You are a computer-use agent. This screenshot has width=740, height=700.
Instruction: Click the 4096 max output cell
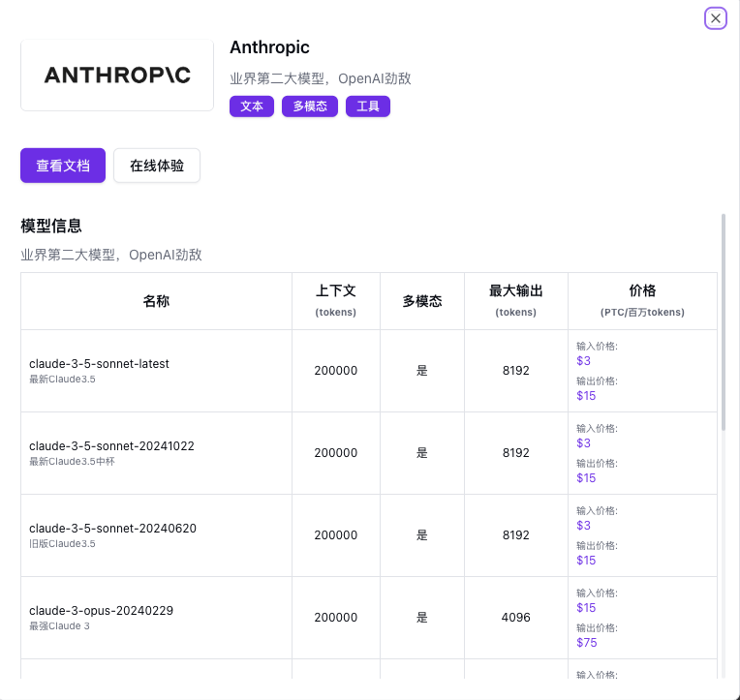[516, 618]
